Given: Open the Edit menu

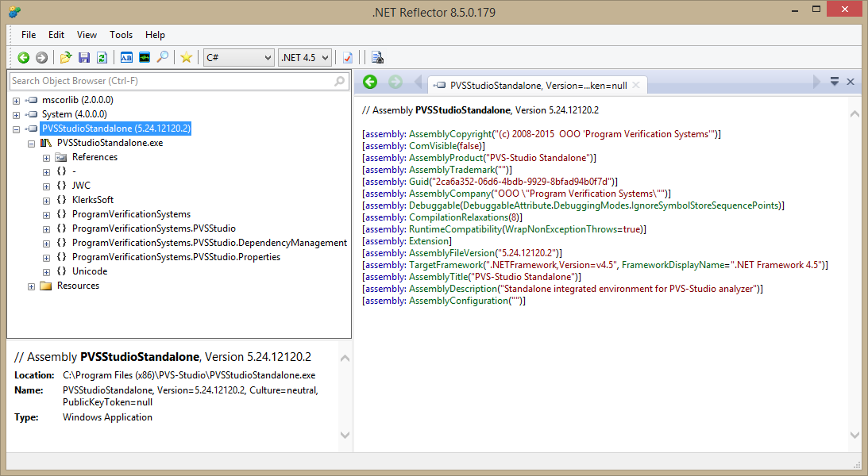Looking at the screenshot, I should coord(56,35).
